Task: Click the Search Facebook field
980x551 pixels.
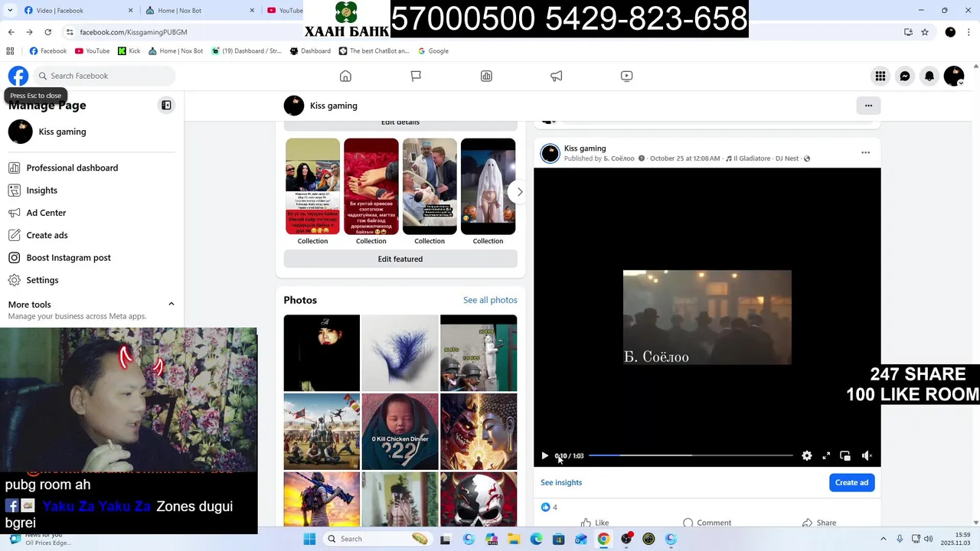Action: click(103, 76)
